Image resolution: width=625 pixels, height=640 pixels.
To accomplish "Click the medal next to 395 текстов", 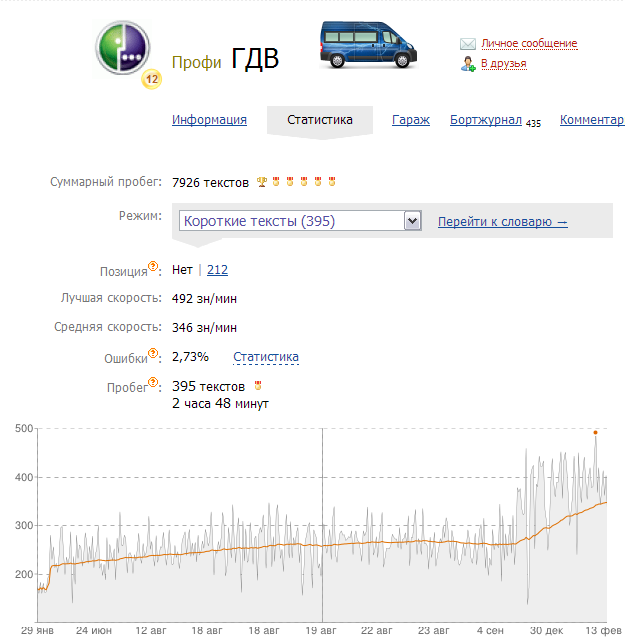I will click(258, 385).
